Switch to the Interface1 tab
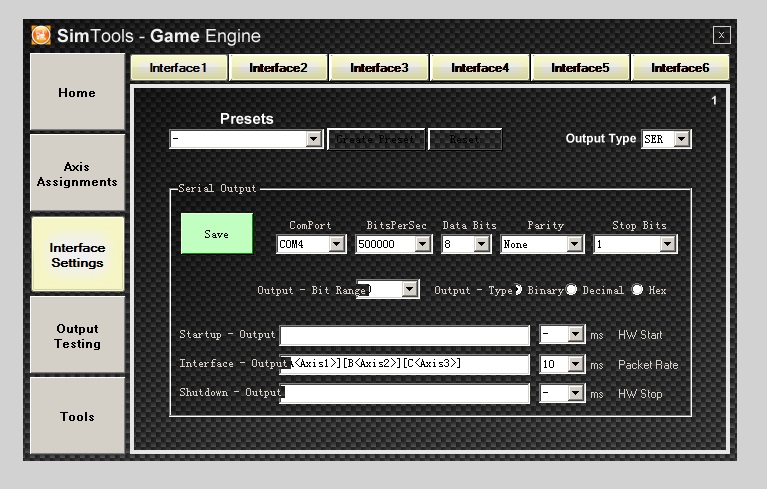Screen dimensions: 767x489 179,67
